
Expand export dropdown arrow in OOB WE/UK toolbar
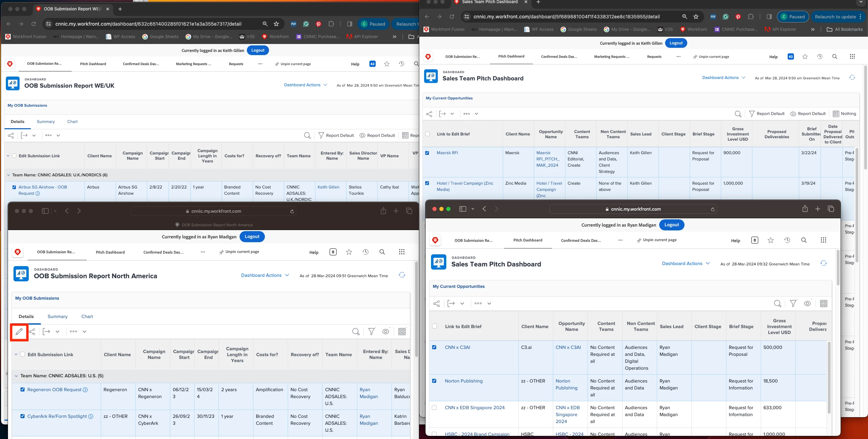tap(34, 135)
